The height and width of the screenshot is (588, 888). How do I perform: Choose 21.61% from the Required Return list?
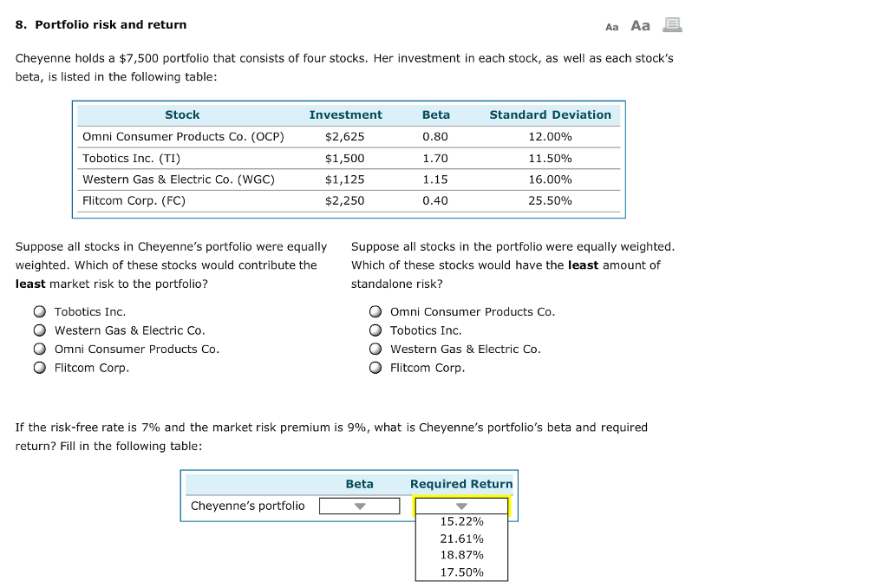pyautogui.click(x=461, y=539)
